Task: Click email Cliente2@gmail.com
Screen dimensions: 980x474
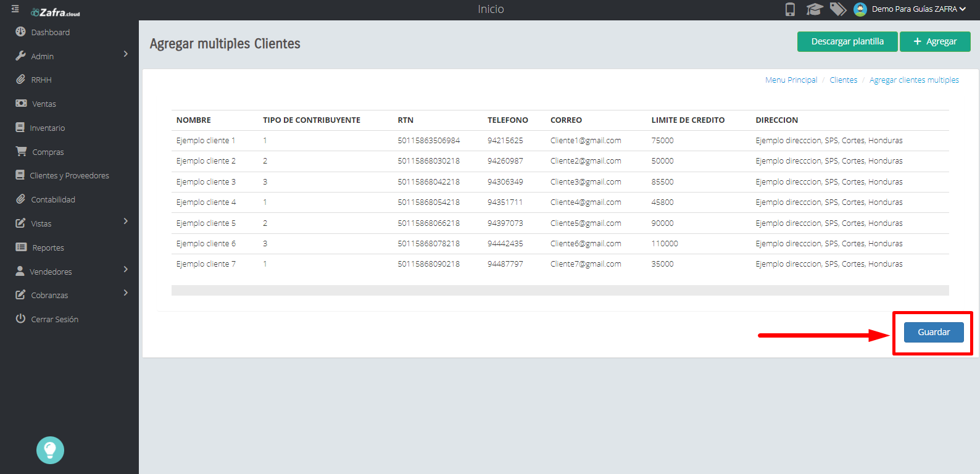Action: tap(586, 161)
